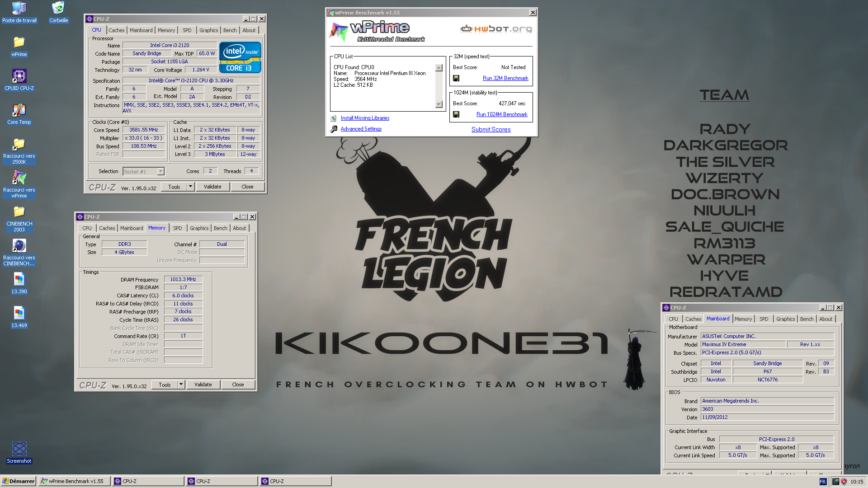Screen dimensions: 868x488
Task: Click Advanced Settings link in wPrime
Action: [361, 129]
